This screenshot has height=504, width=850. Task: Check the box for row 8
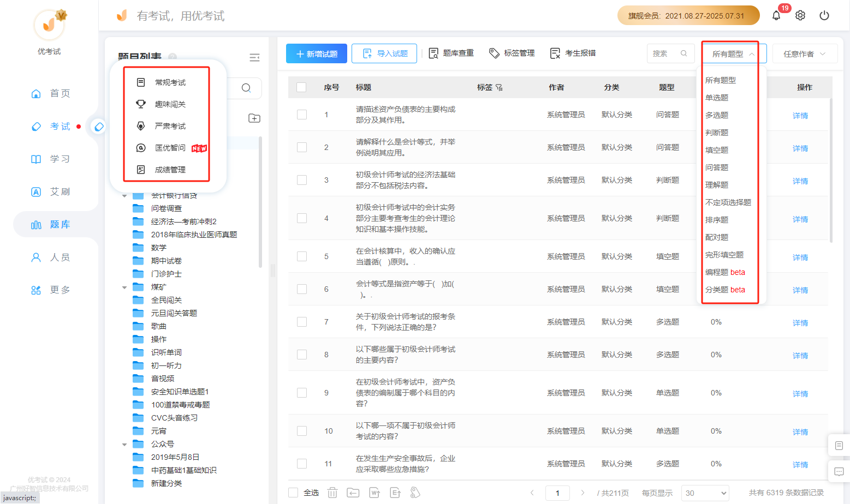(302, 355)
